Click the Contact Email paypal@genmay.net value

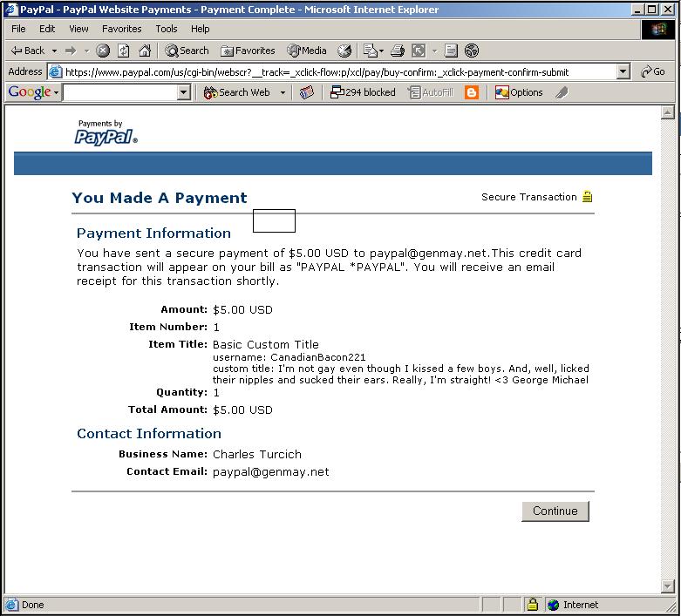[270, 472]
